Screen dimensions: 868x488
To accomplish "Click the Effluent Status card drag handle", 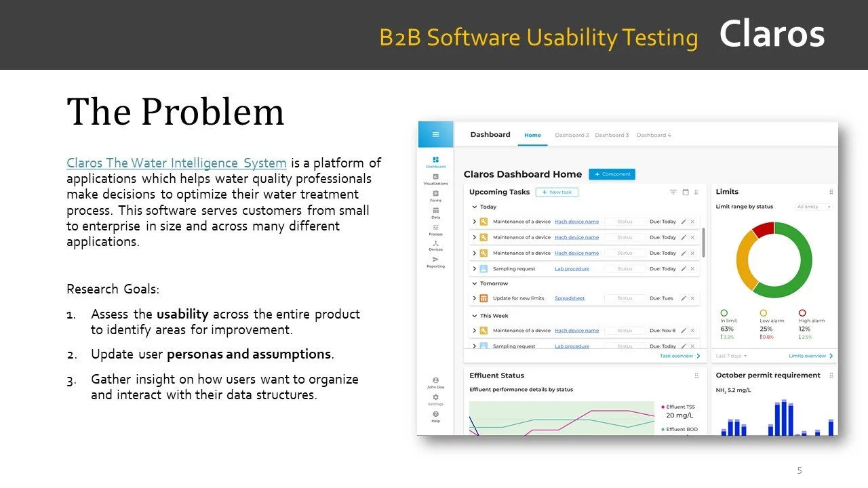I will coord(696,375).
